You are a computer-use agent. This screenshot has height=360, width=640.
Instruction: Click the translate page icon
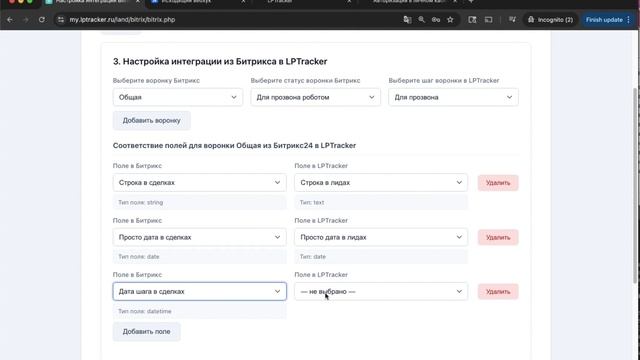tap(407, 20)
